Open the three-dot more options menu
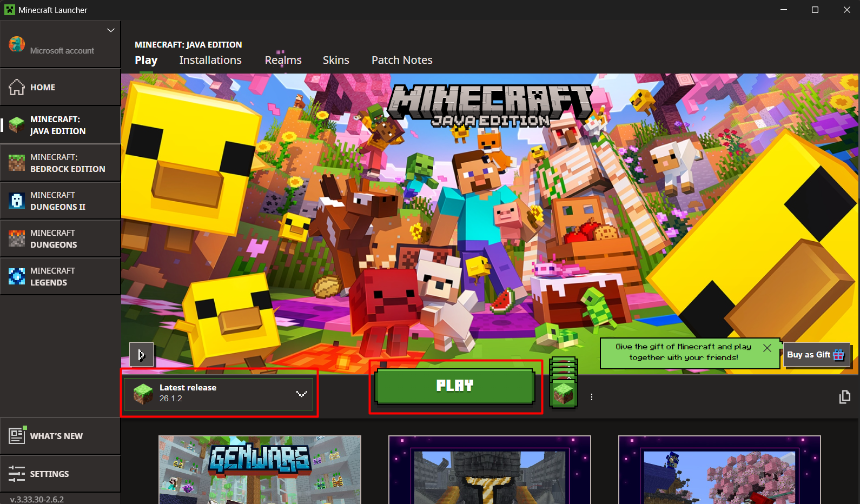The height and width of the screenshot is (504, 860). (x=592, y=397)
